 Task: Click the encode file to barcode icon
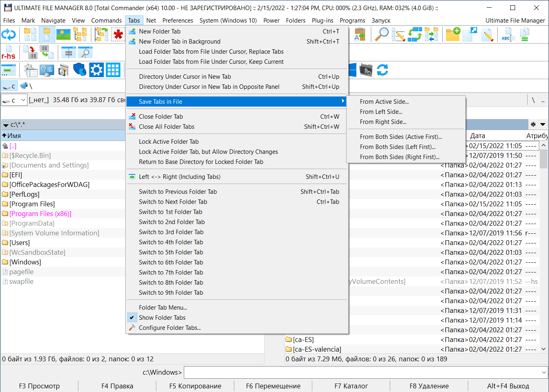coord(30,52)
